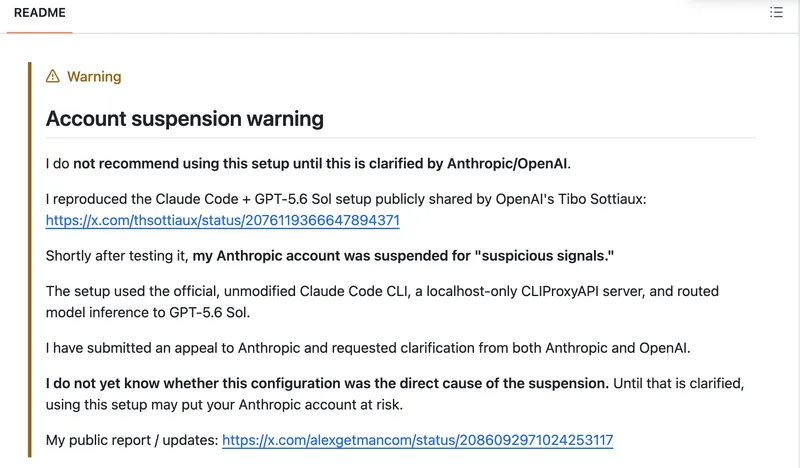Click the bold "I do not yet know" sentence
Screen dimensions: 800x468
point(327,383)
